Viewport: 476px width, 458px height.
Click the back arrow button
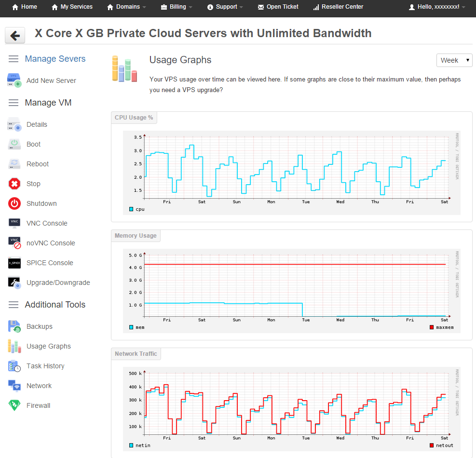point(15,35)
